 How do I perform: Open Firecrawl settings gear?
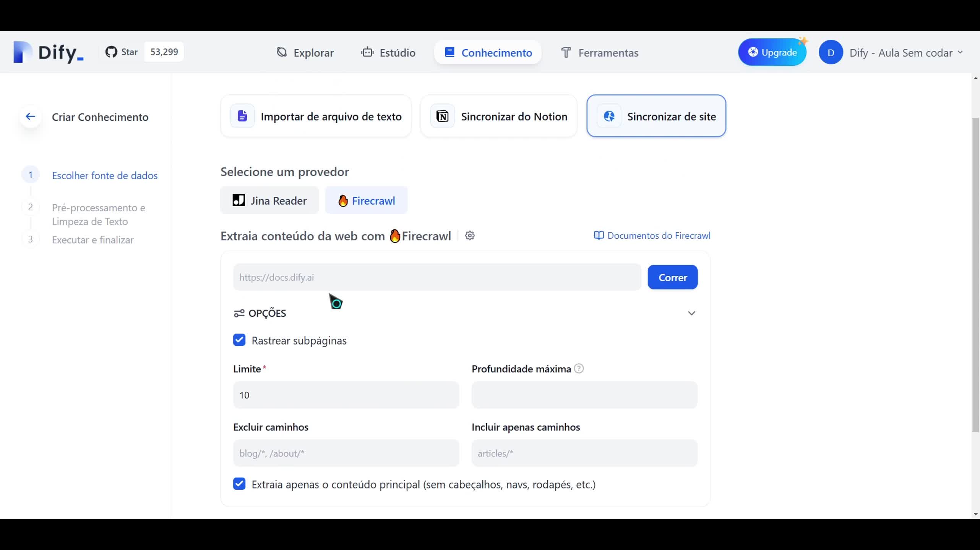click(470, 236)
